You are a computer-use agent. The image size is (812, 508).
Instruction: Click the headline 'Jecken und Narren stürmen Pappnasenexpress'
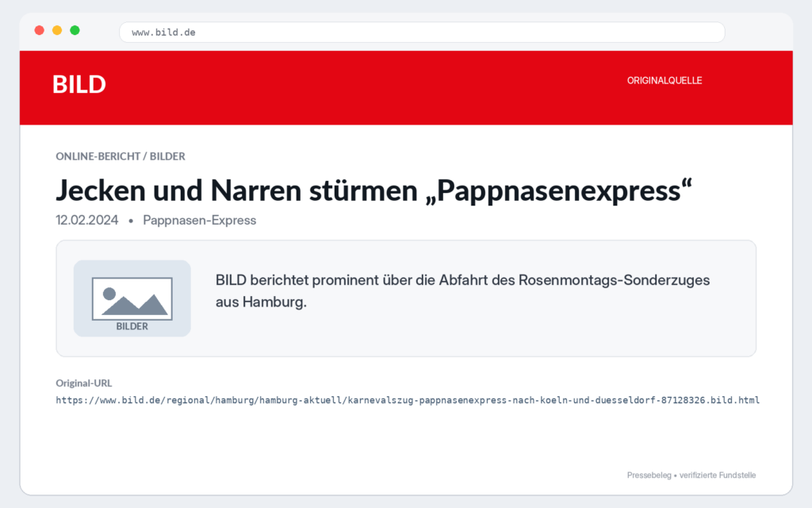coord(374,190)
